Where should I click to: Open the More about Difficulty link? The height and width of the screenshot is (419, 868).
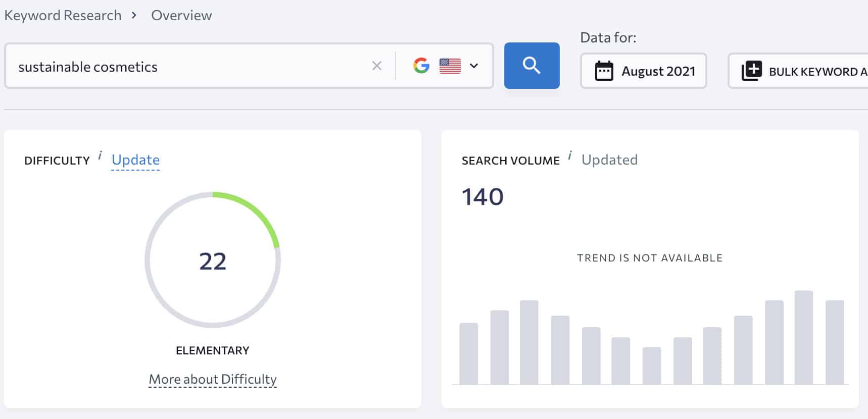click(x=213, y=379)
